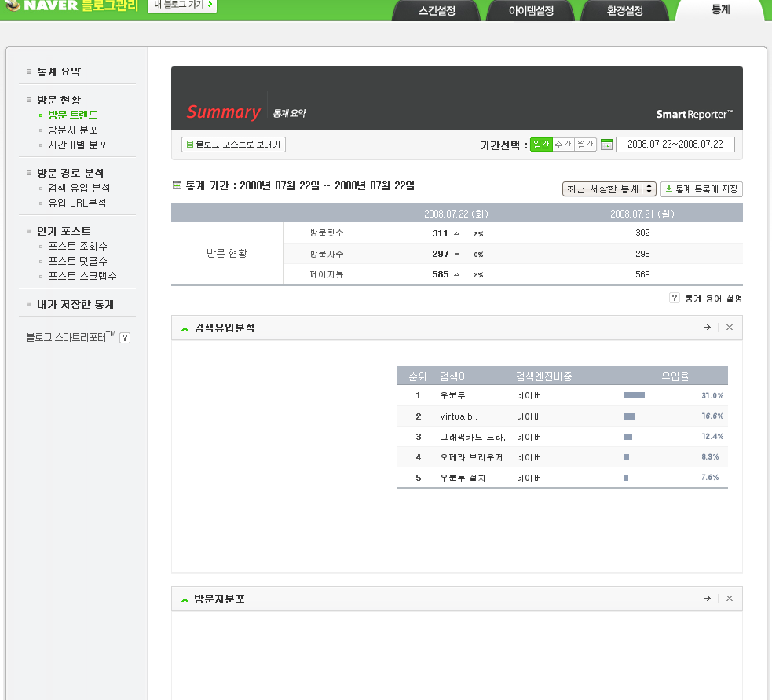
Task: Open 방문 경로 분석 sidebar section
Action: 71,173
